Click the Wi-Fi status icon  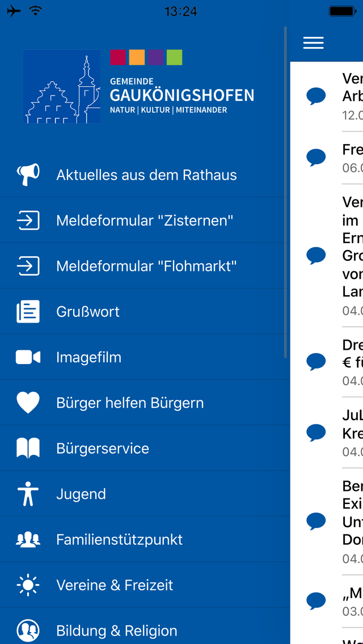pos(36,11)
